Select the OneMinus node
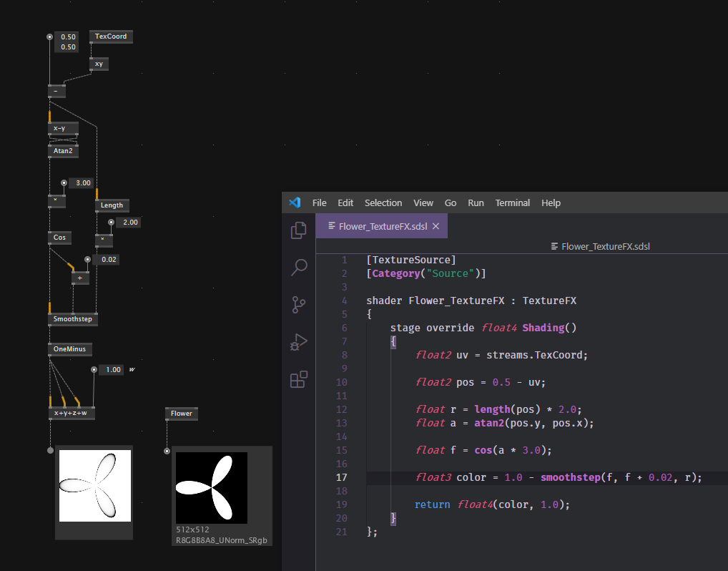The image size is (728, 571). tap(69, 349)
